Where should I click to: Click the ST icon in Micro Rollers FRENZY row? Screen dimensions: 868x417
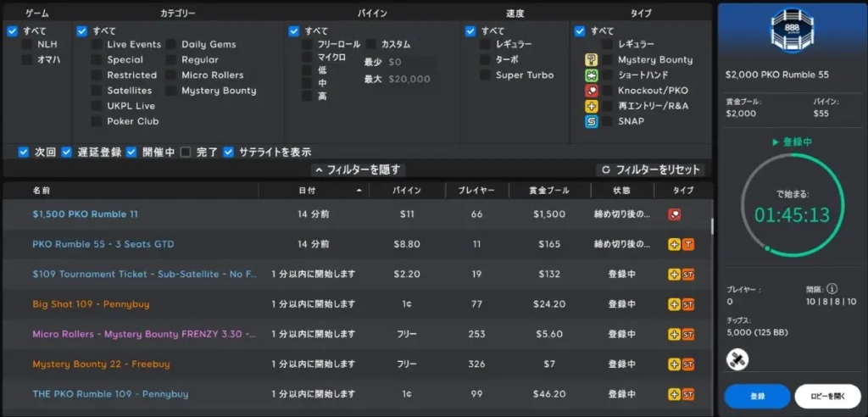tap(688, 335)
